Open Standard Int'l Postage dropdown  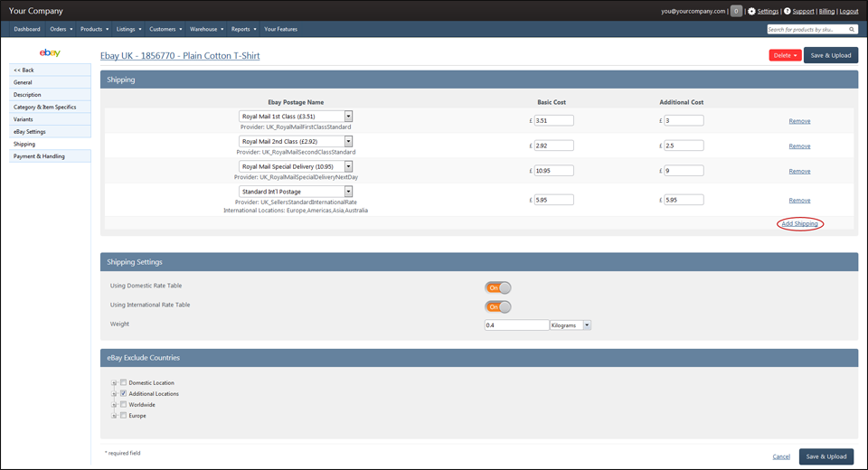pos(296,192)
